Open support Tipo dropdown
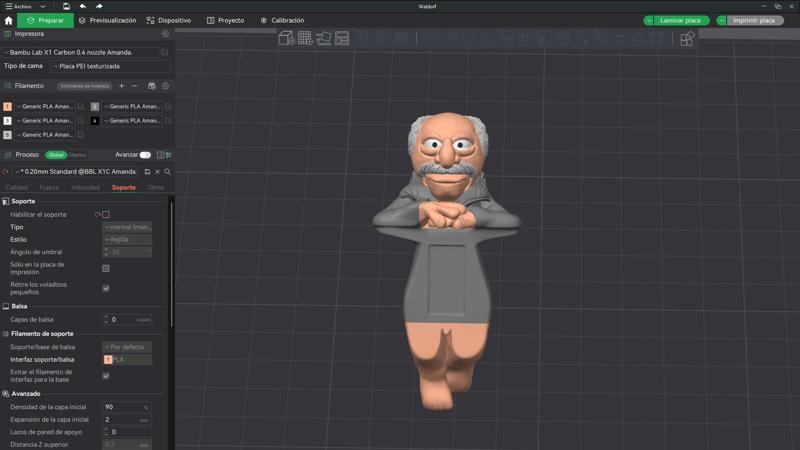The height and width of the screenshot is (450, 800). coord(127,227)
